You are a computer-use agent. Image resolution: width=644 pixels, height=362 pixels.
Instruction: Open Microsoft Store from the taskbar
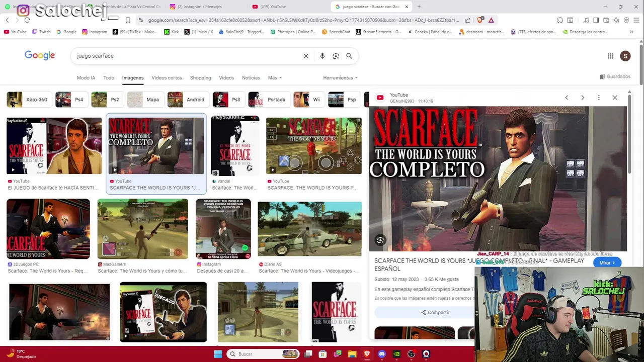tap(323, 354)
